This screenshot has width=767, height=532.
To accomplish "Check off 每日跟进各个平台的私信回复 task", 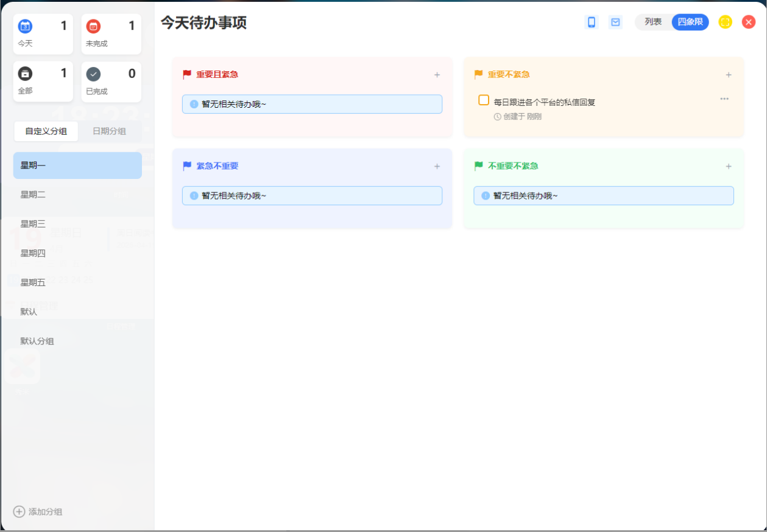I will tap(484, 100).
